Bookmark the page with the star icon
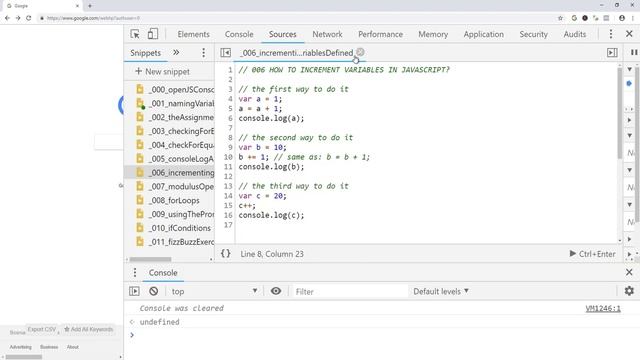Viewport: 640px width, 360px height. pyautogui.click(x=560, y=18)
